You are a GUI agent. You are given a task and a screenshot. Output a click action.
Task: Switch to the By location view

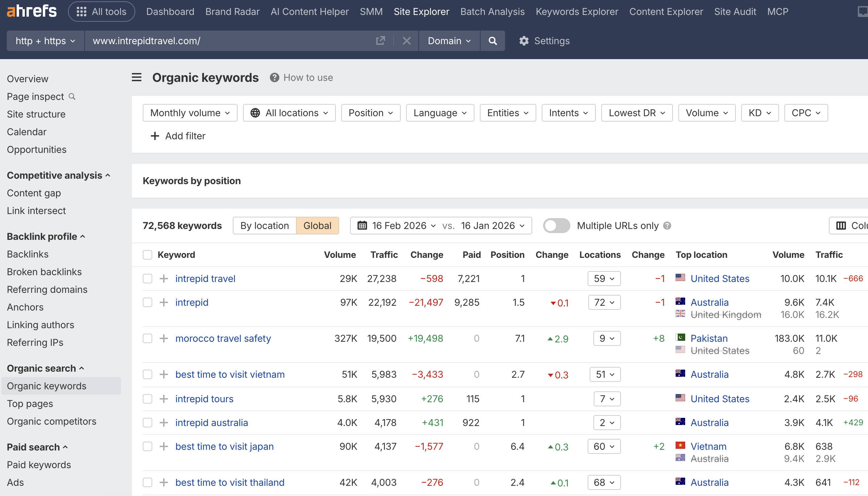coord(264,225)
